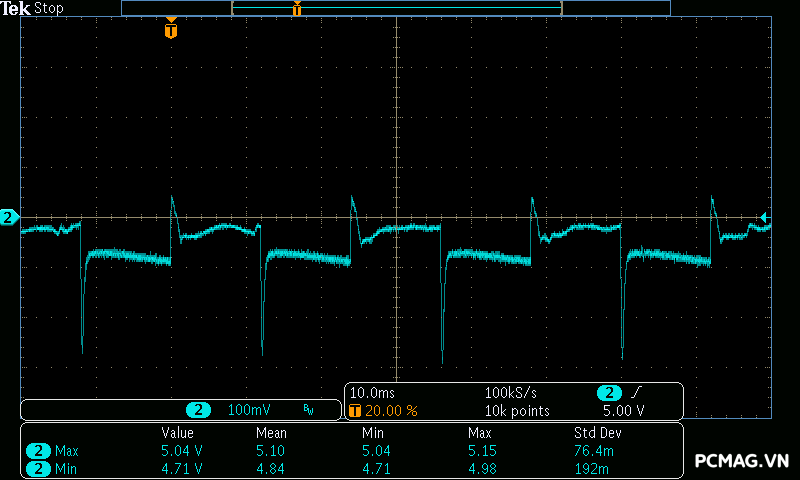
Task: Click the 10.0ms timebase readout
Action: [371, 393]
